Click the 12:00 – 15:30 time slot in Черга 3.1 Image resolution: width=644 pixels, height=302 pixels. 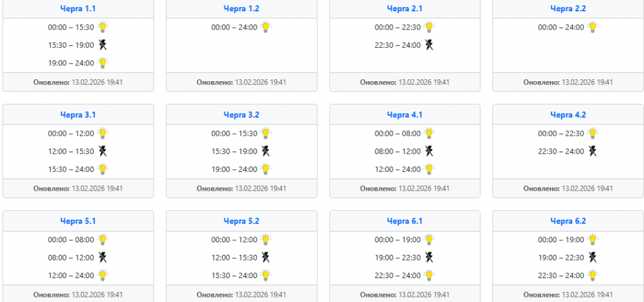71,151
